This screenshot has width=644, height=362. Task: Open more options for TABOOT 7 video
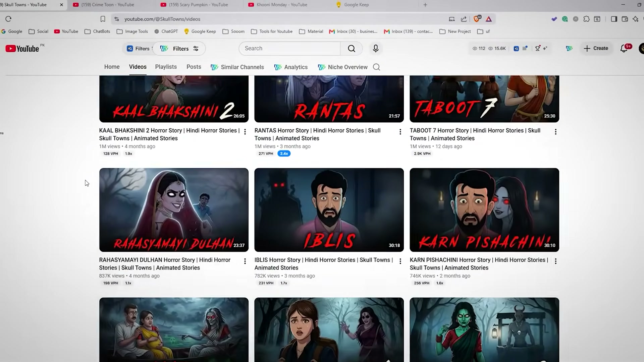(x=555, y=132)
